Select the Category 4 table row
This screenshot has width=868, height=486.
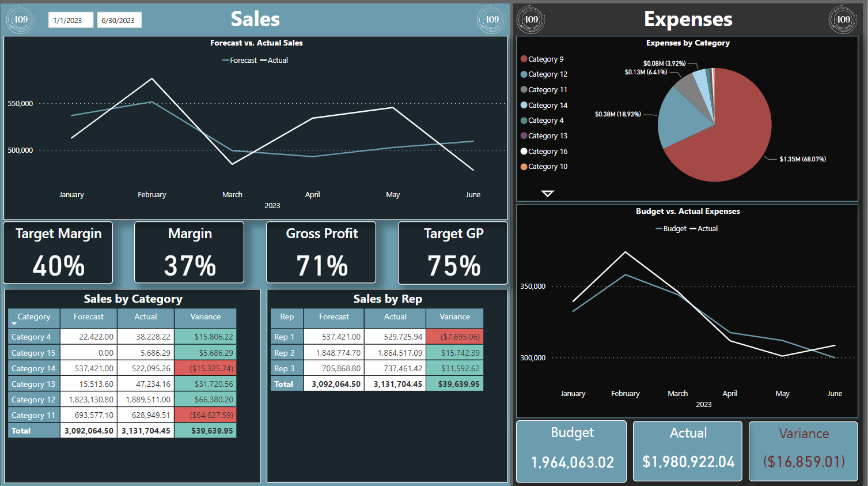coord(122,337)
